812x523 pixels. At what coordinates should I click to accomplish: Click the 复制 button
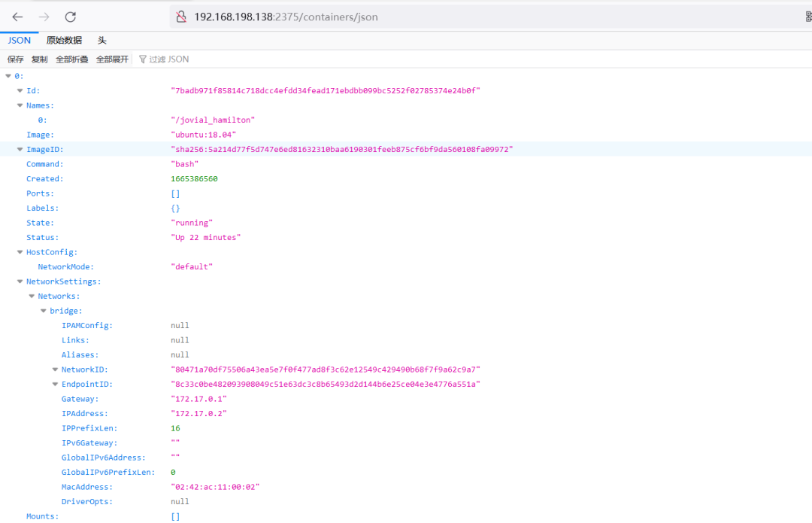pyautogui.click(x=39, y=59)
